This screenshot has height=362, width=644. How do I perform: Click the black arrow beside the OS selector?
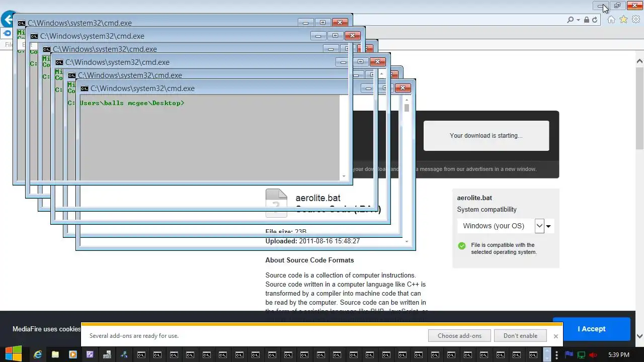[x=548, y=226]
